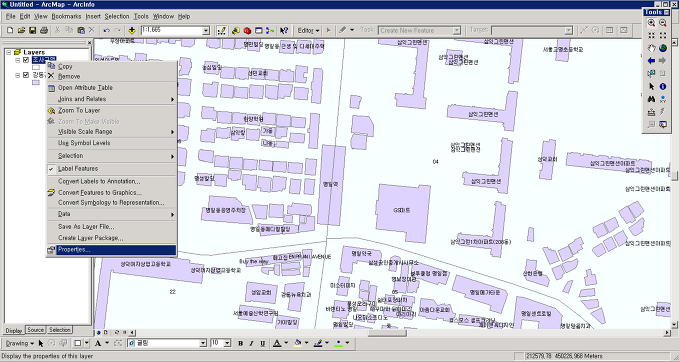Click the Full Extent globe icon
This screenshot has height=362, width=680.
pos(663,48)
